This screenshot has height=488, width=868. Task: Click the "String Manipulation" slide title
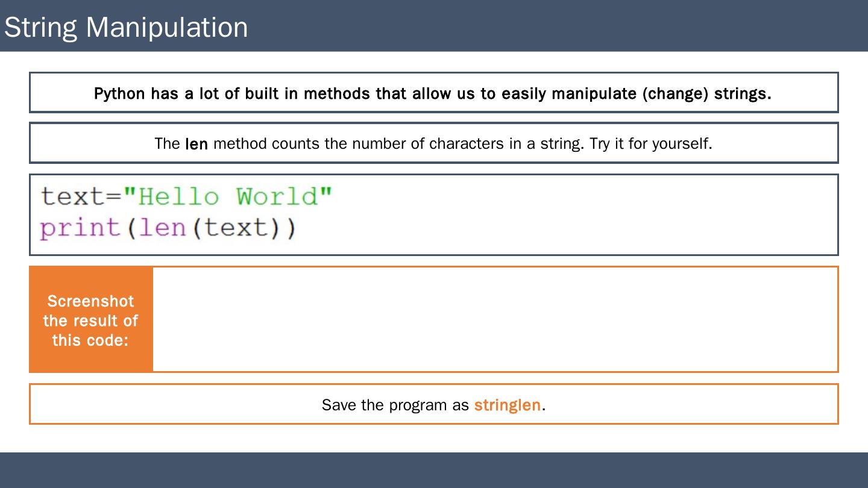click(126, 27)
